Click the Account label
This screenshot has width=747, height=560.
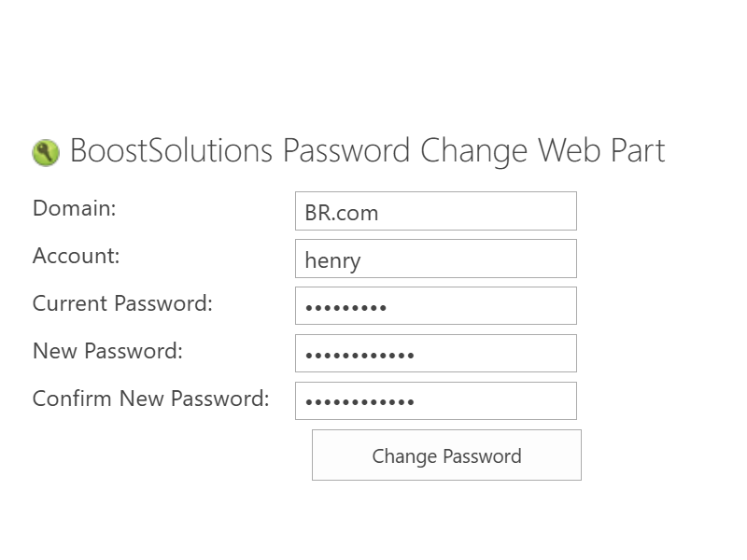[x=77, y=256]
